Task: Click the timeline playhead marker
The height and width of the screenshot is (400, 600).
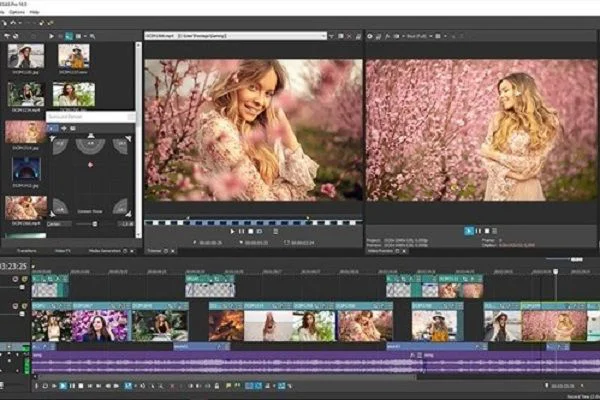Action: (556, 271)
